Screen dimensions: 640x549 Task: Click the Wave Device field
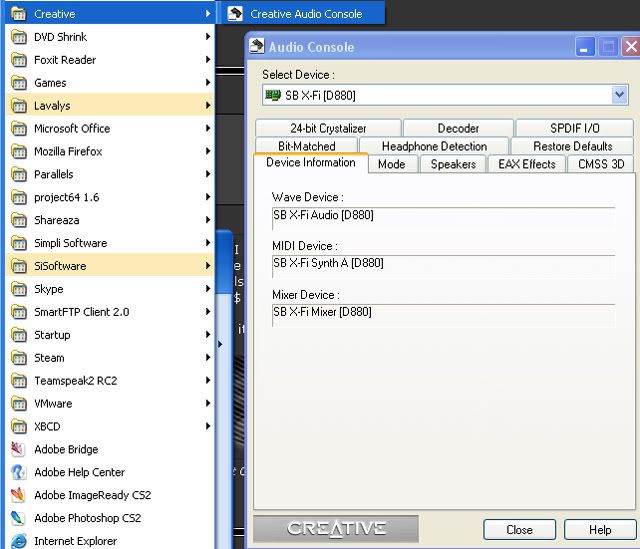point(443,218)
